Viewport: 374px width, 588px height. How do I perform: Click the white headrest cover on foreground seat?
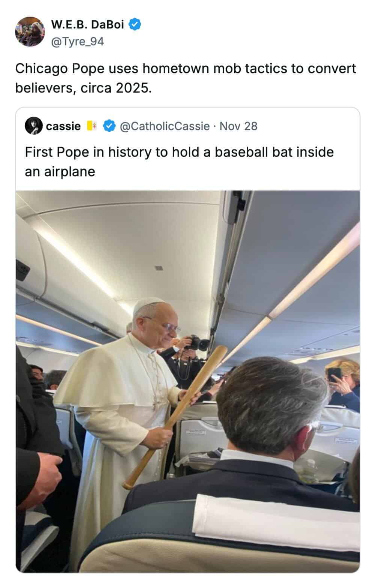tap(276, 523)
